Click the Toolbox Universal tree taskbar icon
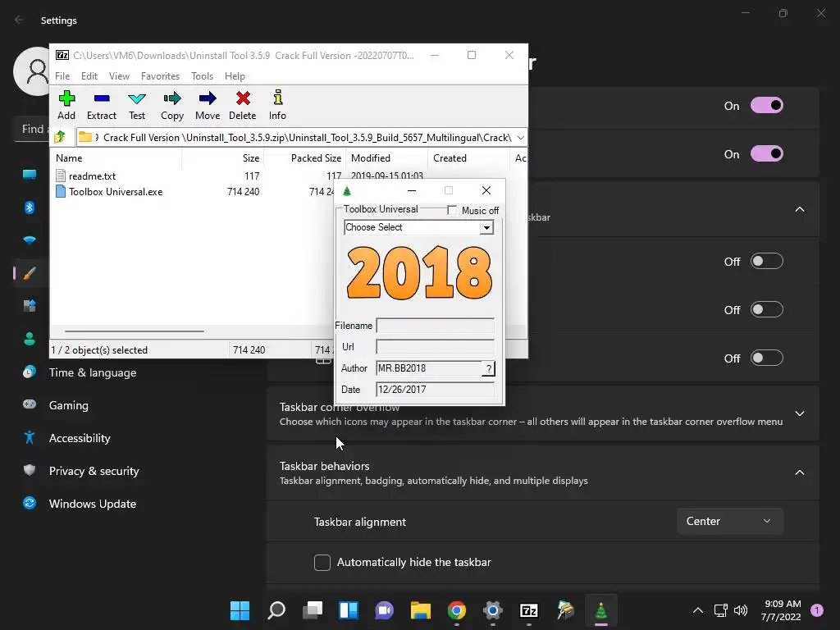The image size is (840, 630). click(601, 609)
